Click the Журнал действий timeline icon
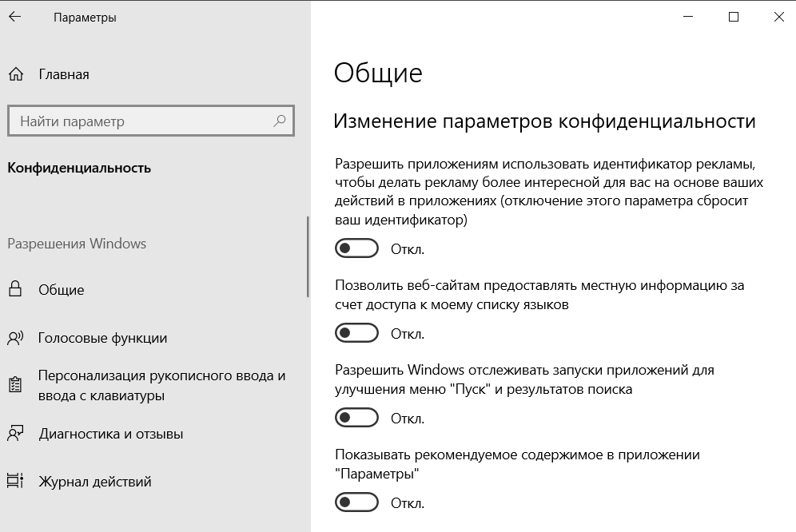 pyautogui.click(x=15, y=481)
